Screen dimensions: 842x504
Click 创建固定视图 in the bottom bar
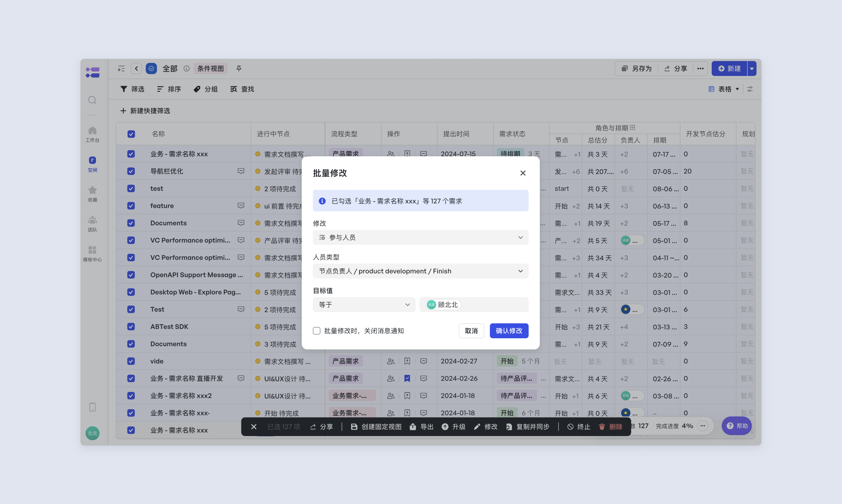376,427
